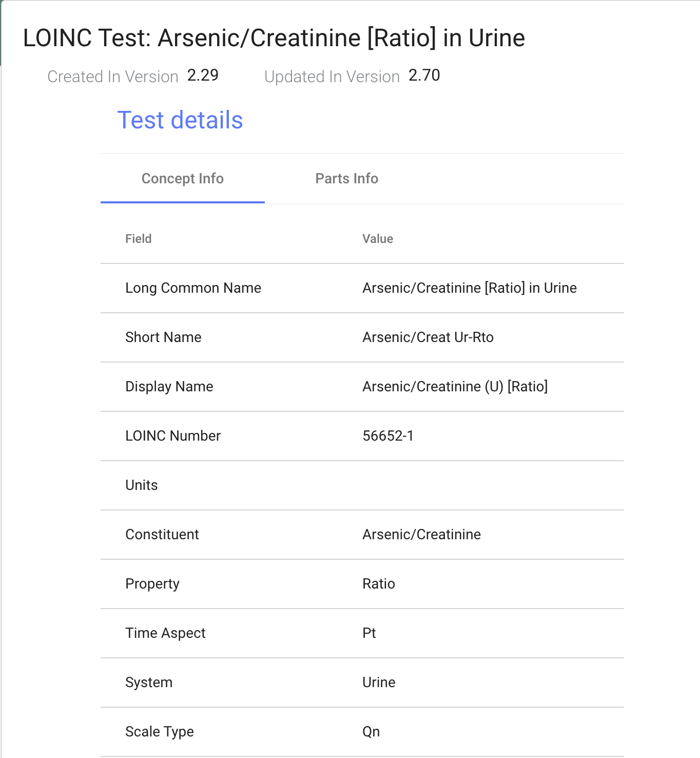This screenshot has width=700, height=758.
Task: Click the Property value Ratio
Action: click(x=379, y=584)
